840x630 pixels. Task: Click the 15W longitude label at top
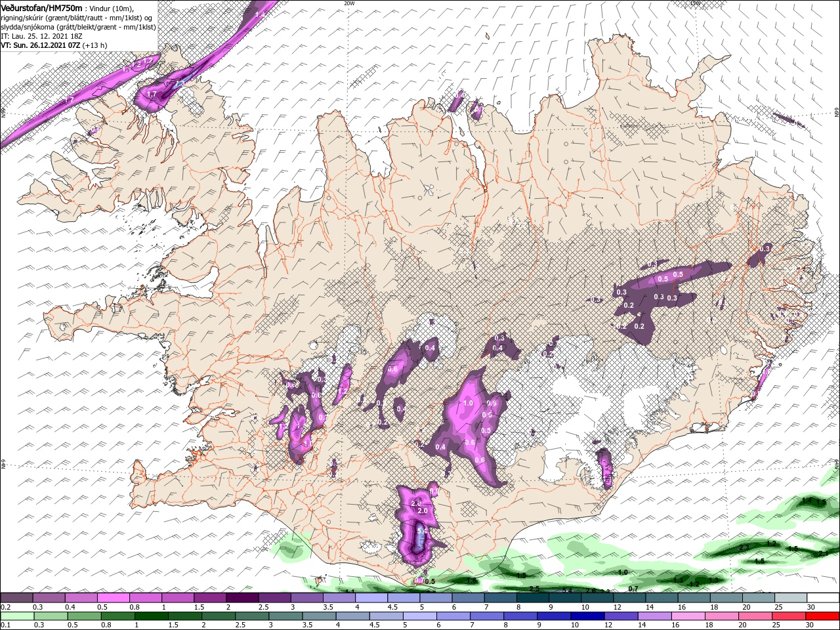click(x=694, y=3)
